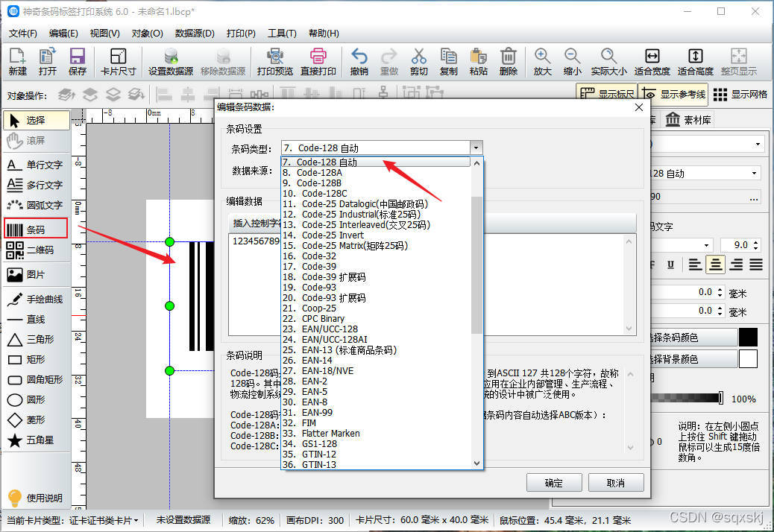Close the 编辑条码数据 dialog
Screen dimensions: 774x532
[x=639, y=107]
